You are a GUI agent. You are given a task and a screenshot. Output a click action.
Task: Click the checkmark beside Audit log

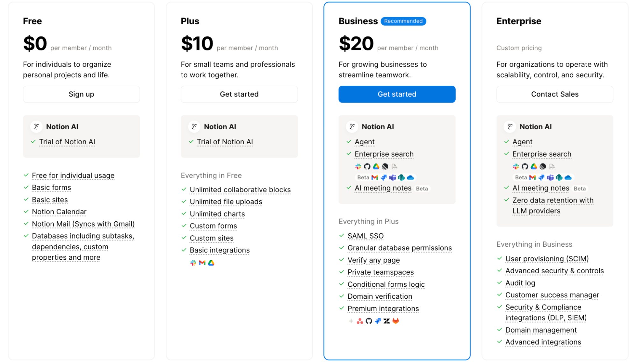click(499, 283)
